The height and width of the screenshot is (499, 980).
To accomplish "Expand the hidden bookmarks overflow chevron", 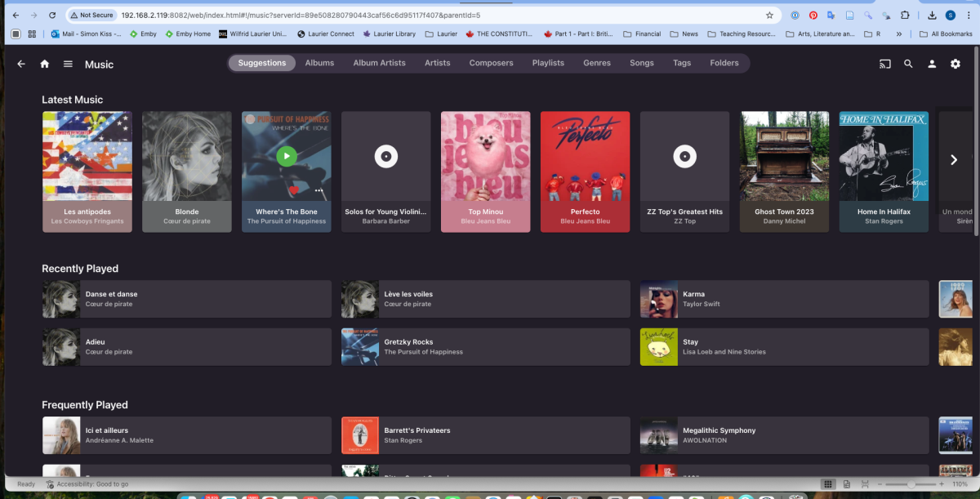I will point(899,34).
